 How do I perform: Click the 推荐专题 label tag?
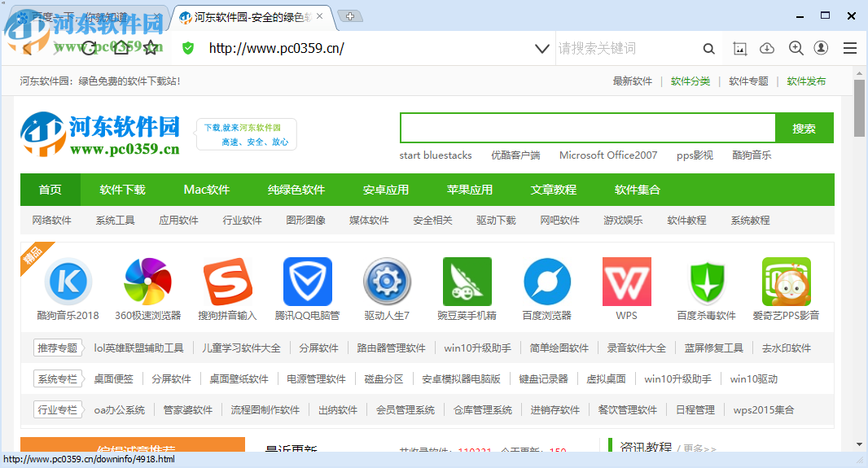[x=58, y=348]
